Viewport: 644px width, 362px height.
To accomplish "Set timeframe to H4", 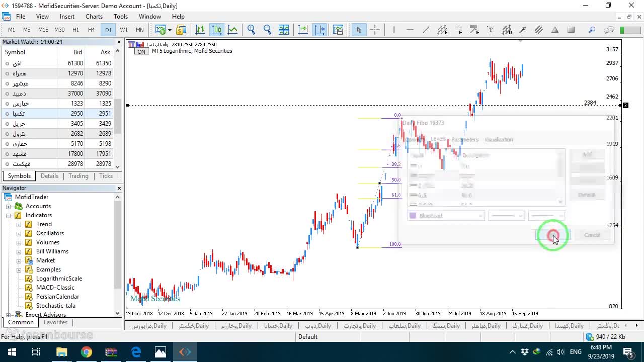I will pos(91,30).
